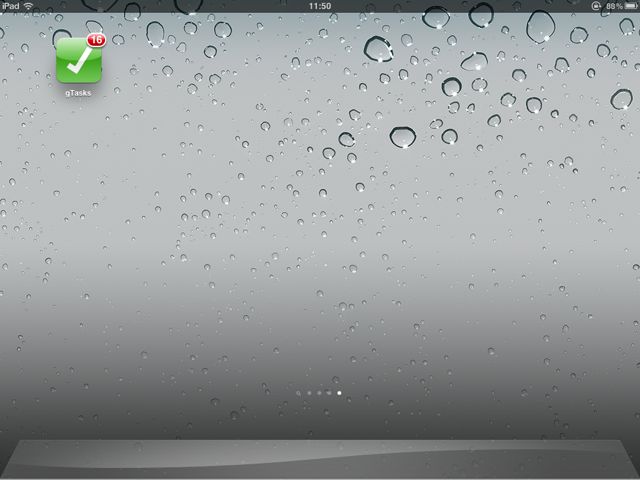Tap the gTasks label under the icon
The height and width of the screenshot is (480, 640).
click(78, 93)
